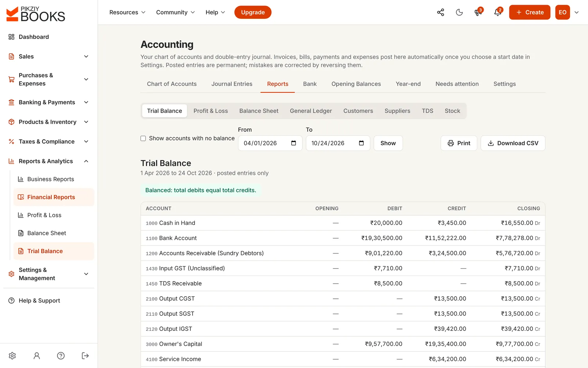Image resolution: width=588 pixels, height=368 pixels.
Task: Click the logout icon at sidebar bottom
Action: 85,355
